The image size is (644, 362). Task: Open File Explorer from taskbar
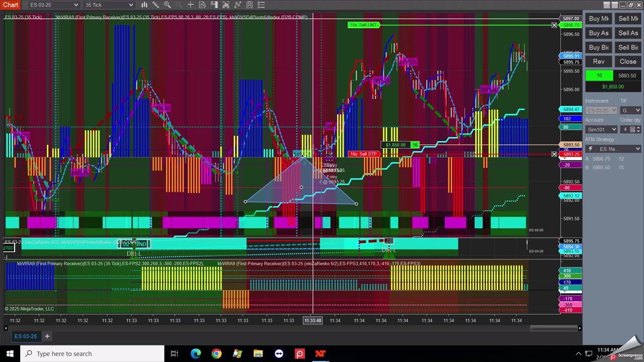(x=258, y=353)
